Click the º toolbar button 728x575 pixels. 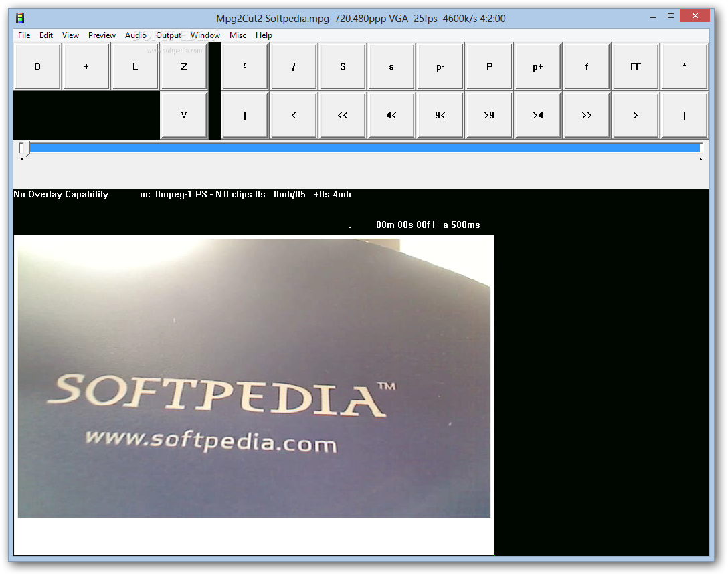(x=245, y=66)
